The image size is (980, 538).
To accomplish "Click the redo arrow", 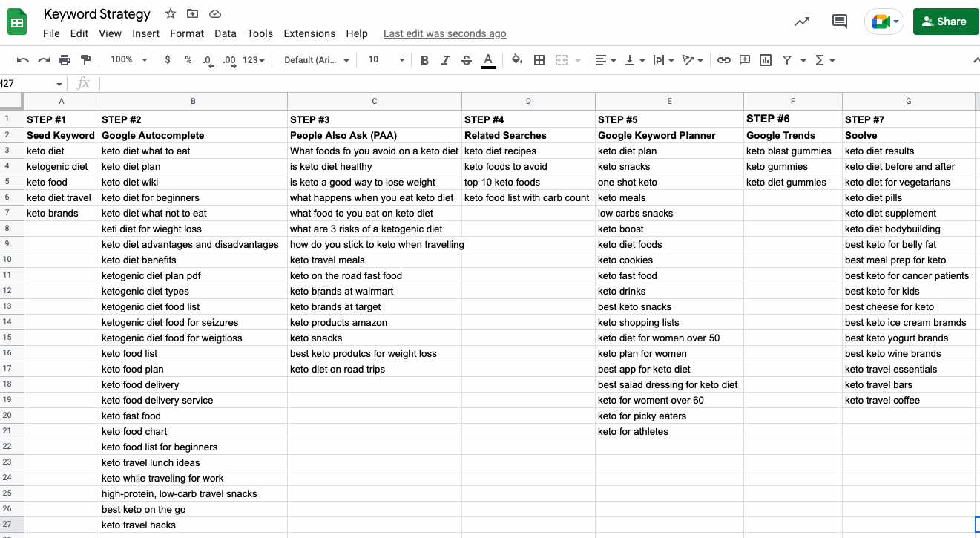I will tap(44, 60).
